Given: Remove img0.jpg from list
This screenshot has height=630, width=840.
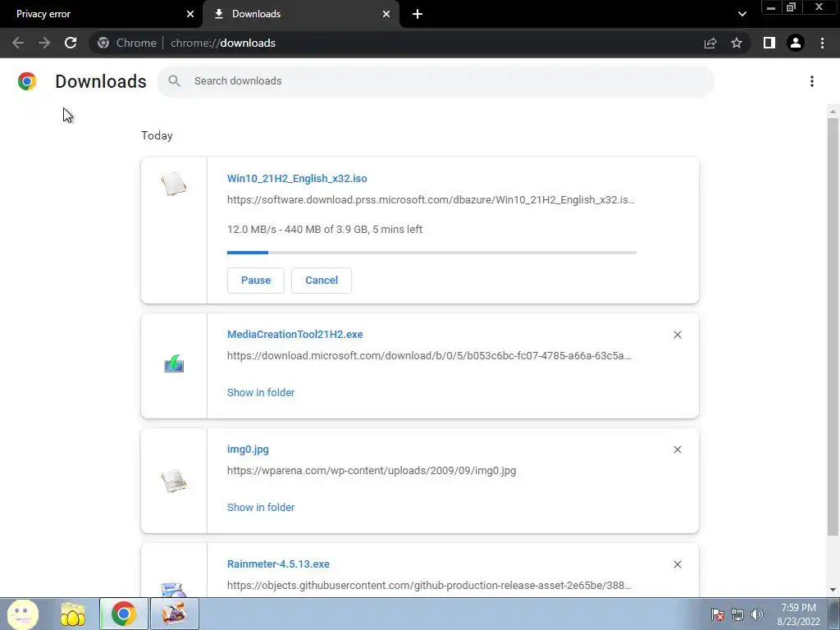Looking at the screenshot, I should tap(677, 450).
